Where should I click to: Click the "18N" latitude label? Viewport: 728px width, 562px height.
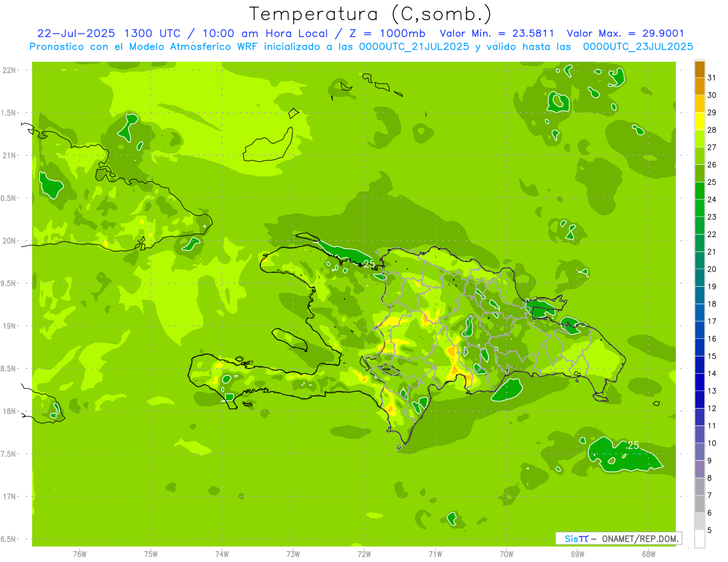[9, 411]
